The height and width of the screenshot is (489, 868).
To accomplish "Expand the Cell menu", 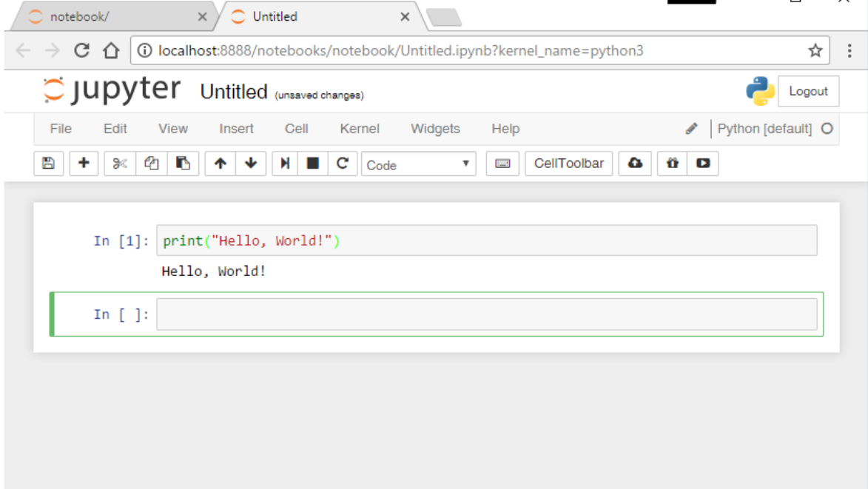I will (x=296, y=129).
